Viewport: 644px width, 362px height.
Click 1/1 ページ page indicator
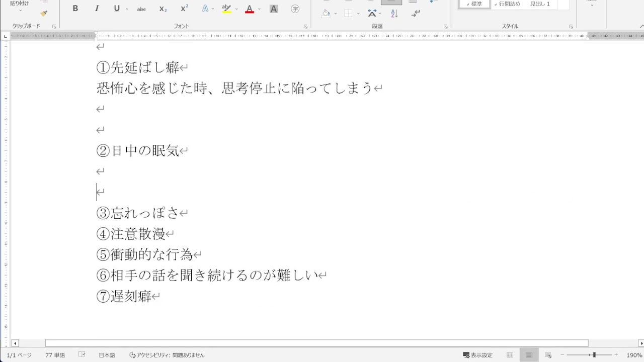pyautogui.click(x=19, y=355)
